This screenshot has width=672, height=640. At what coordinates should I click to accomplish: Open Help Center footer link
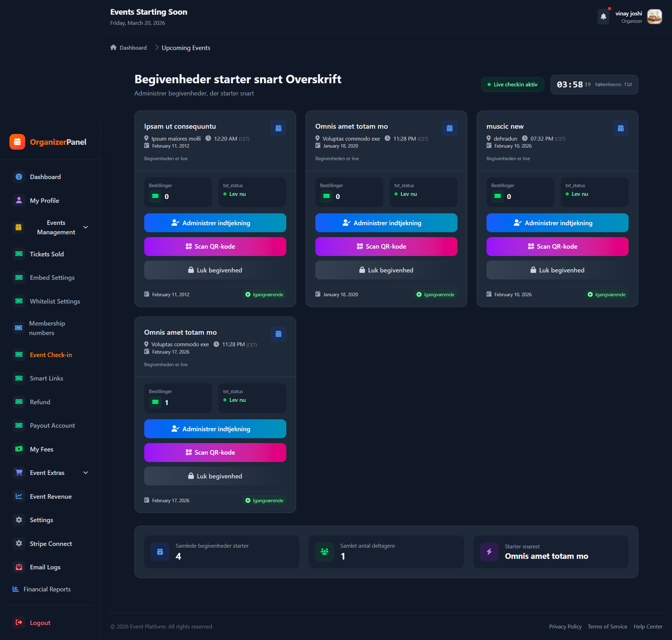point(648,627)
